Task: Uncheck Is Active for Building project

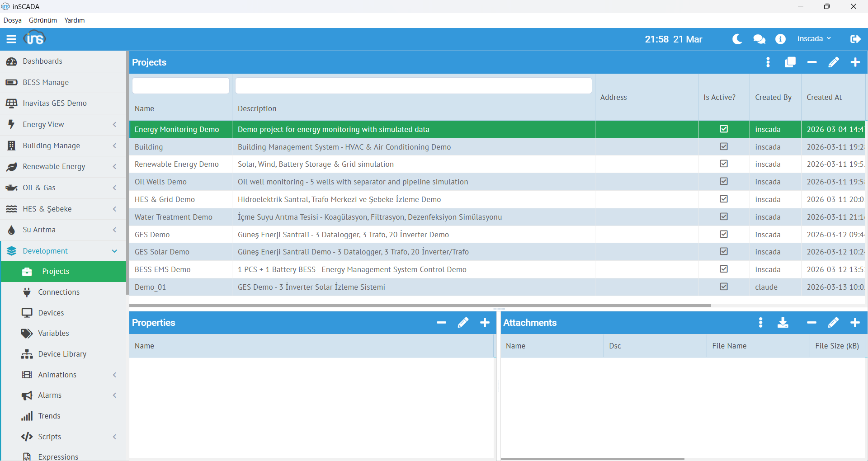Action: coord(724,147)
